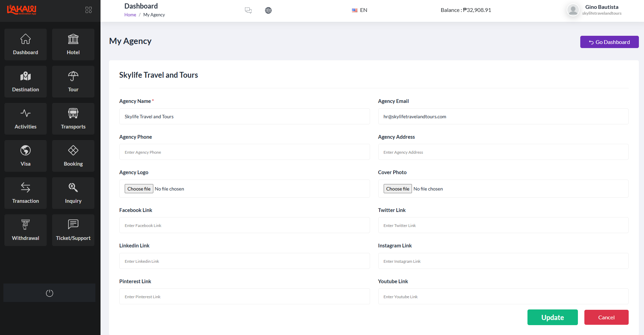Open the Destination map icon
Screen dimensions: 644x335
pyautogui.click(x=26, y=76)
